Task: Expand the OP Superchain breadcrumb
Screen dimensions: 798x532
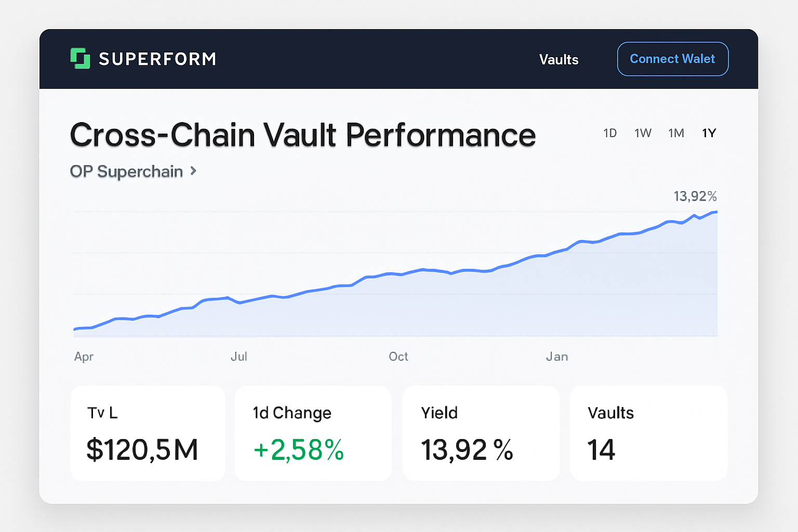Action: pyautogui.click(x=127, y=171)
